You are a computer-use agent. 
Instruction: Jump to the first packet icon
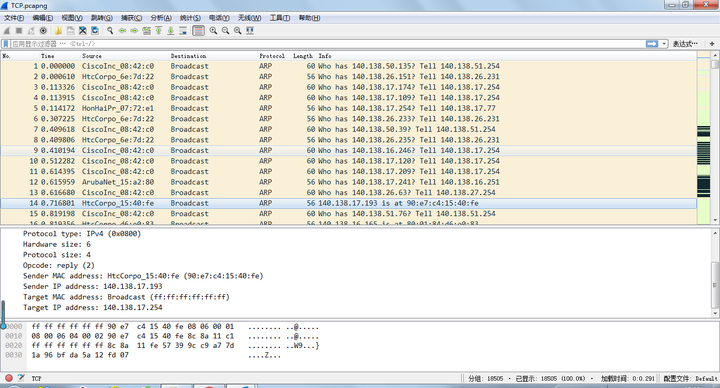click(x=158, y=31)
